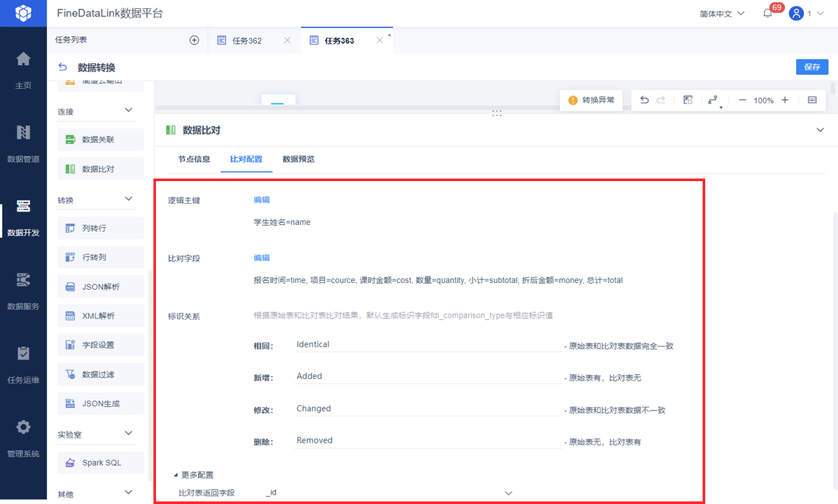Viewport: 838px width, 504px height.
Task: Select the 任务363 tab
Action: coord(339,41)
